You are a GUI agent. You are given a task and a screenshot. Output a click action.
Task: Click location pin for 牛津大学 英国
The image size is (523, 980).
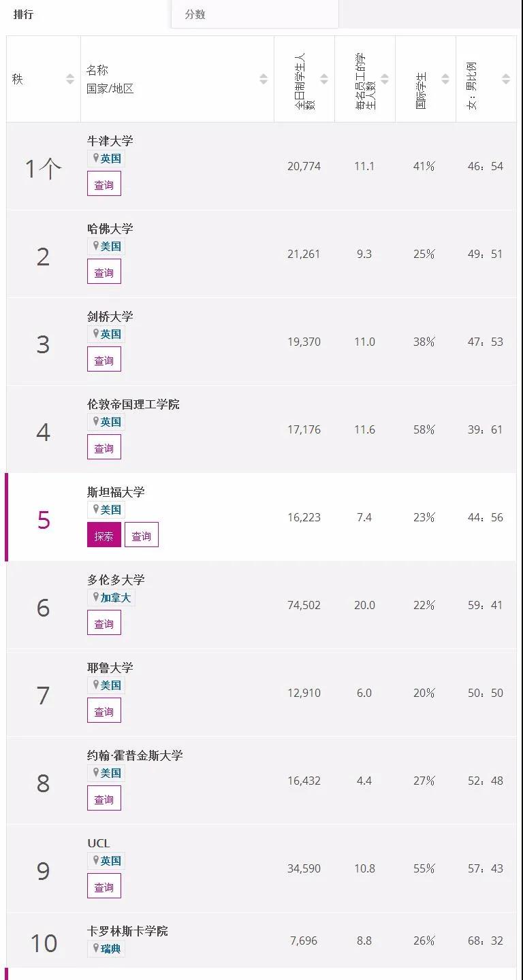[x=96, y=158]
